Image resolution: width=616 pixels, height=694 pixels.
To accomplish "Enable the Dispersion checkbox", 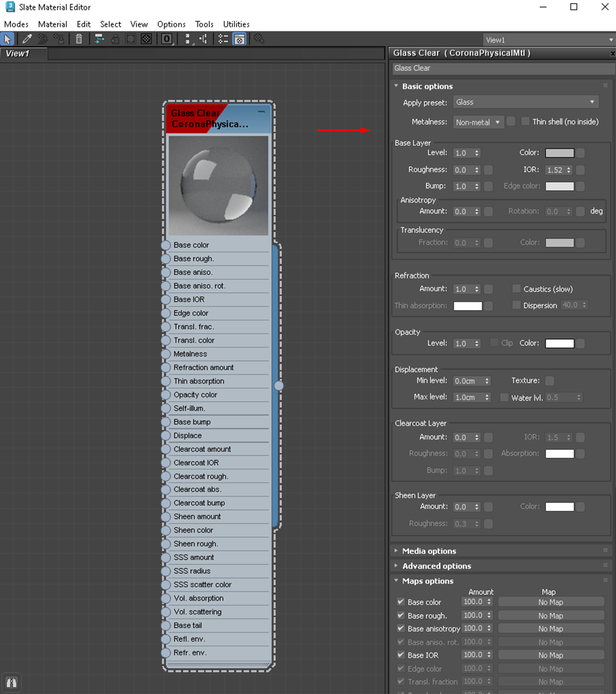I will 516,305.
